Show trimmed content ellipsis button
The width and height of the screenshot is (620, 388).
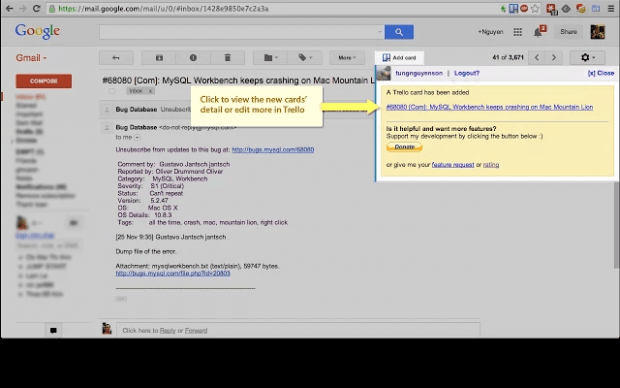coord(121,299)
